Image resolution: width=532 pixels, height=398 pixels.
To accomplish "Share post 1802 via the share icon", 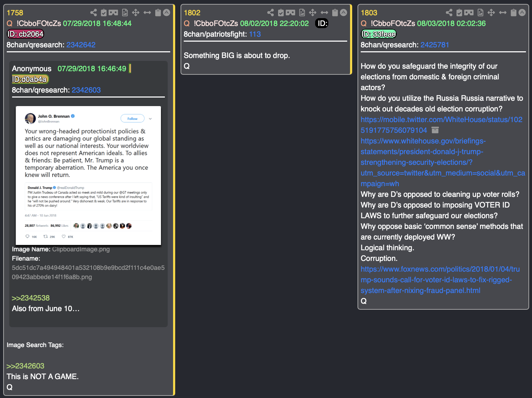I will coord(271,13).
